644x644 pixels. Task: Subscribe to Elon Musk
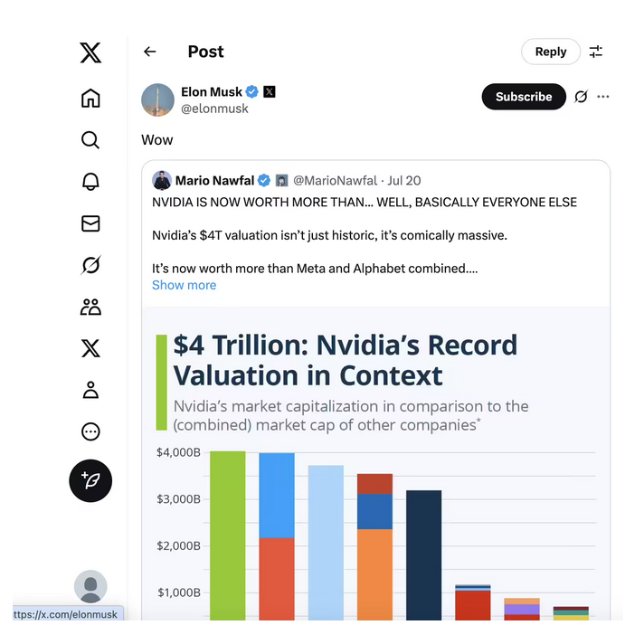(x=524, y=97)
